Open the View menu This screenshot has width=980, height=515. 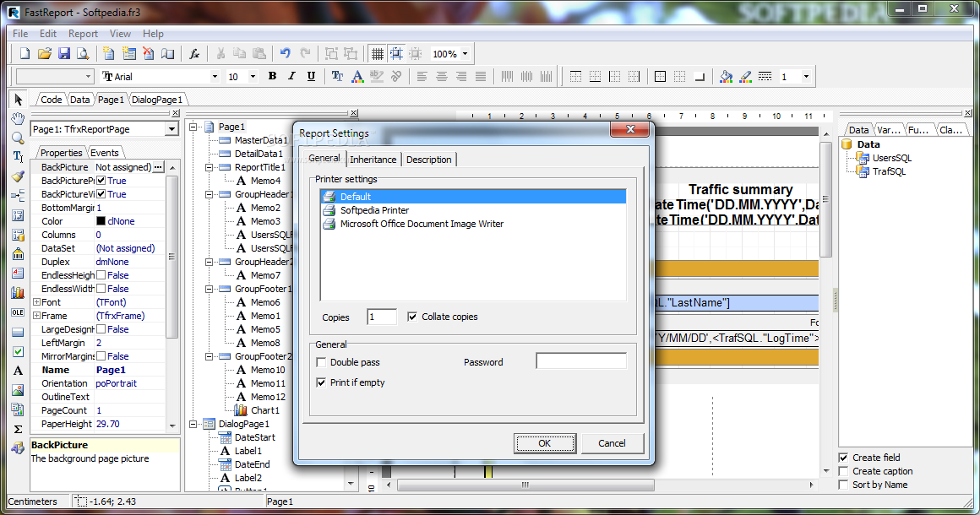point(120,34)
